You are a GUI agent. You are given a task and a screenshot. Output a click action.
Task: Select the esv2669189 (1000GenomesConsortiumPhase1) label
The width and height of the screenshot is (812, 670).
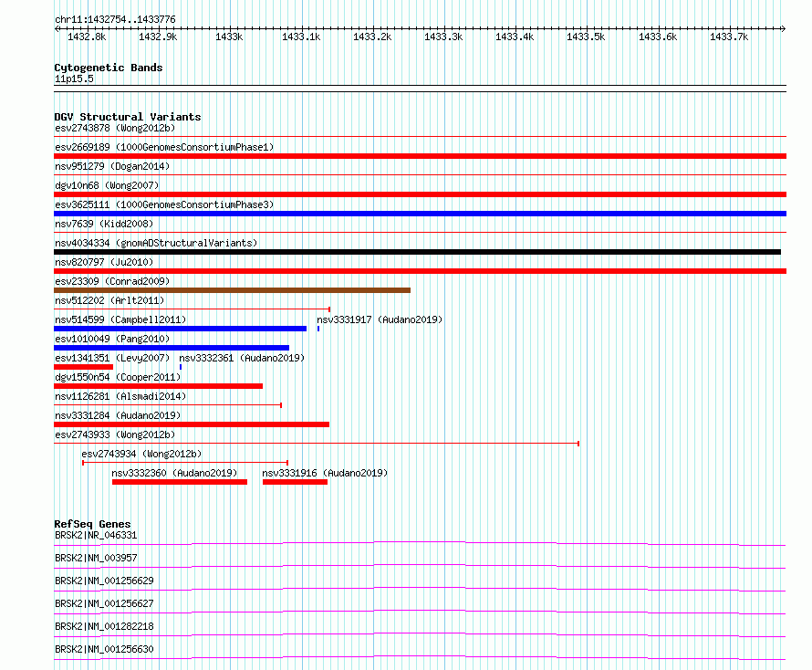[164, 147]
